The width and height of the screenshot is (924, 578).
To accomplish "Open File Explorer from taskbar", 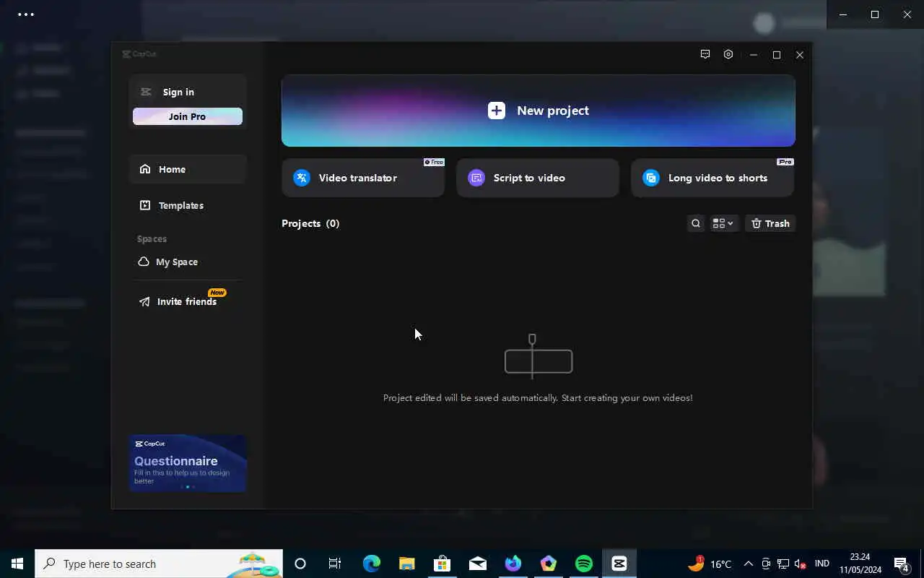I will pos(407,564).
